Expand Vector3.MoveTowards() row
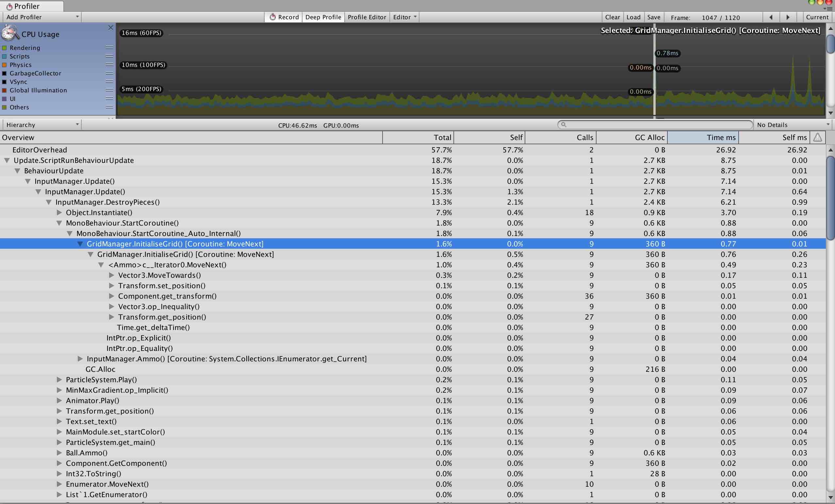835x504 pixels. pos(111,276)
